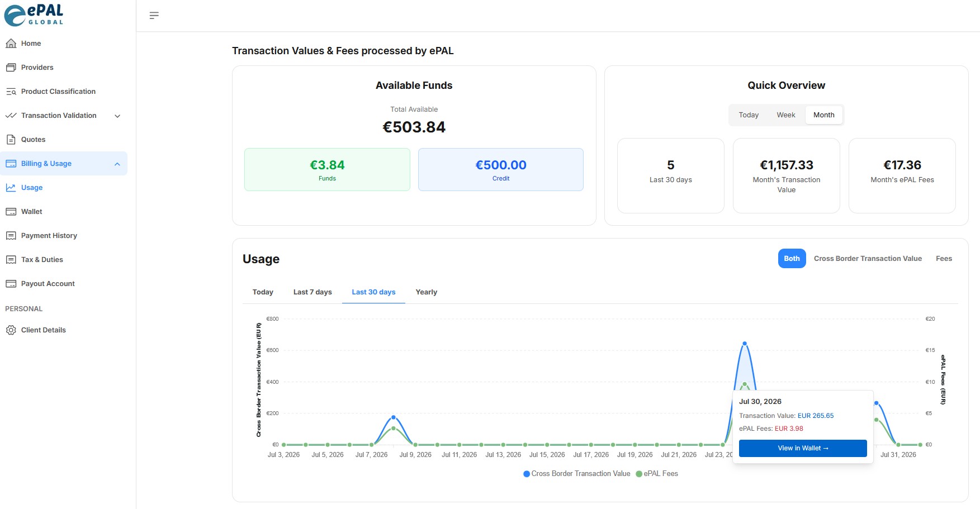The width and height of the screenshot is (980, 509).
Task: Show Both series in Usage chart
Action: coord(792,259)
